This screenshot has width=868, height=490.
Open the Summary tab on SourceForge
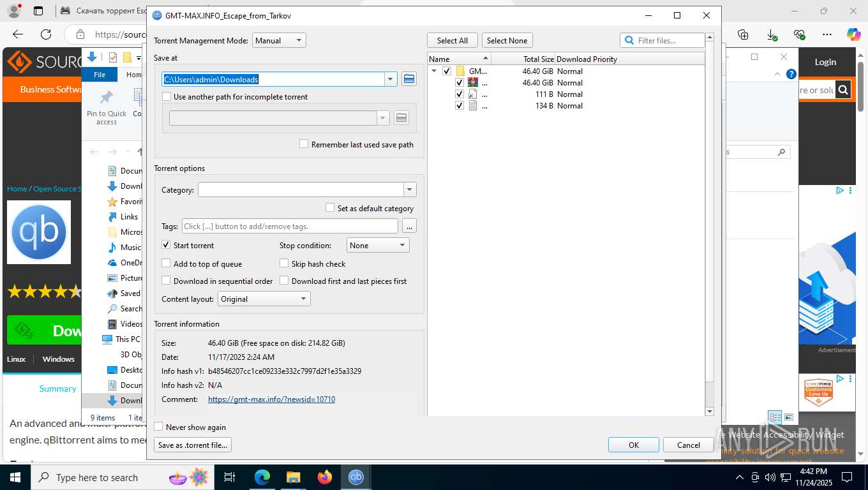[57, 389]
